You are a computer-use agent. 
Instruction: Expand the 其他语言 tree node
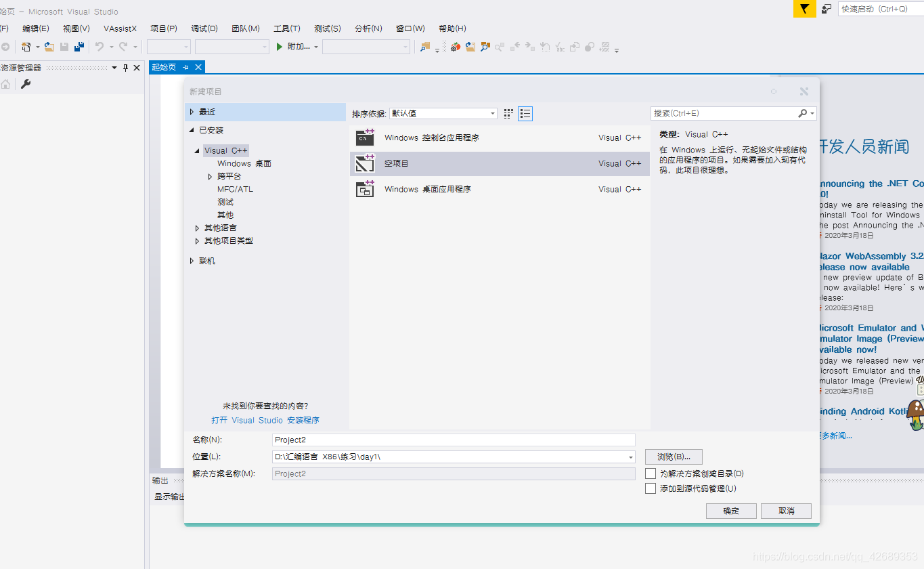pyautogui.click(x=197, y=228)
